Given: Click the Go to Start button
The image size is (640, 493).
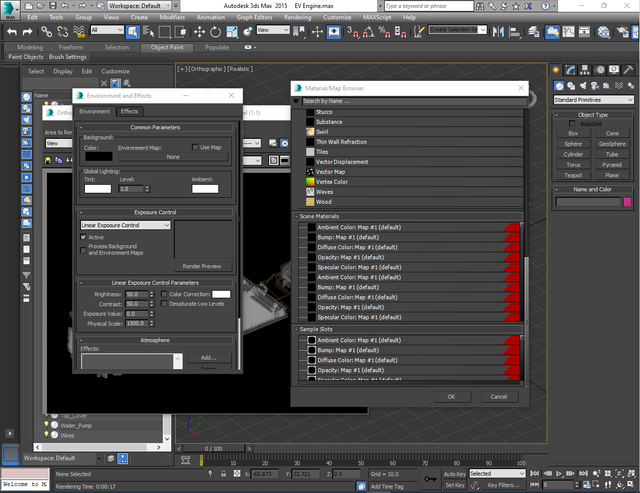Looking at the screenshot, I should 534,473.
